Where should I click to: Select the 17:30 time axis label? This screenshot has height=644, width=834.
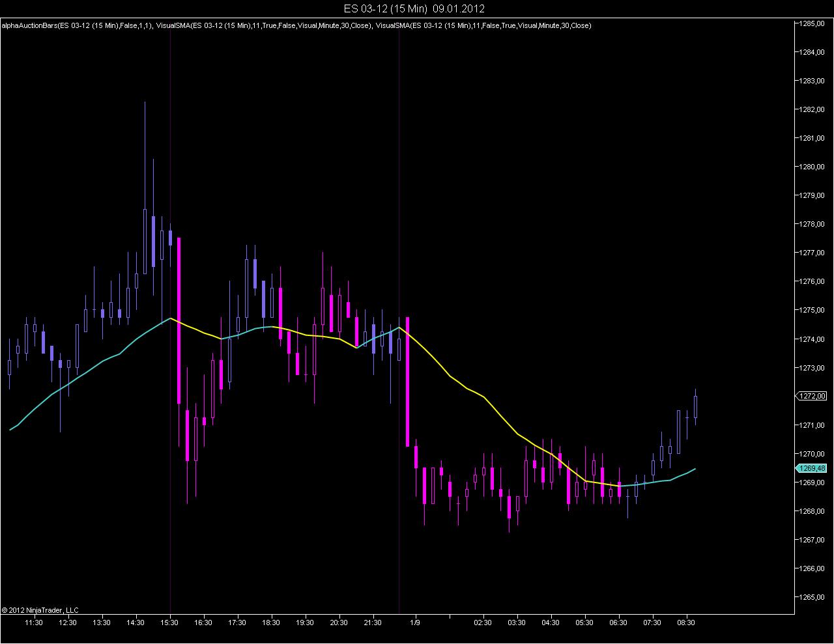pos(237,623)
